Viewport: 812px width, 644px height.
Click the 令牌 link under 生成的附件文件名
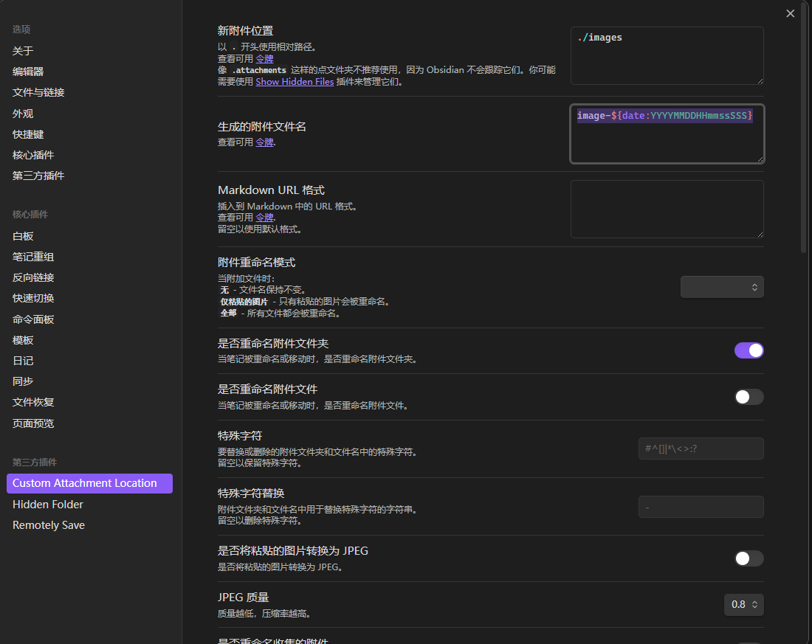pyautogui.click(x=264, y=142)
